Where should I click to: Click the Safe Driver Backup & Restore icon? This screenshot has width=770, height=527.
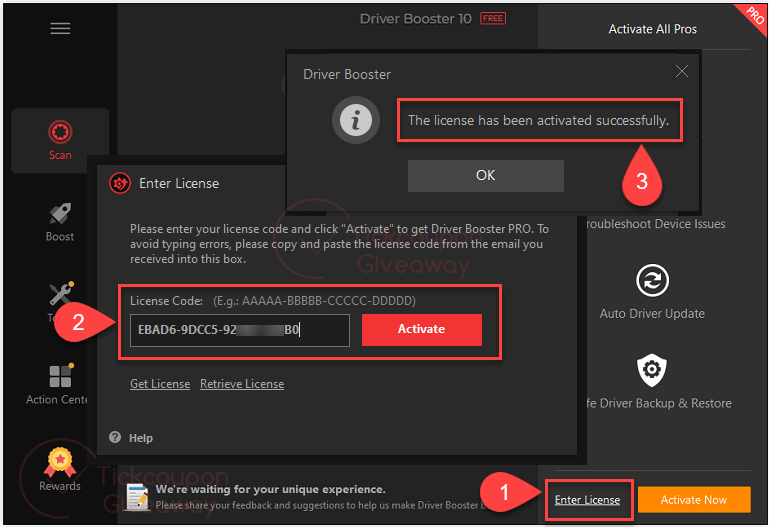(652, 371)
